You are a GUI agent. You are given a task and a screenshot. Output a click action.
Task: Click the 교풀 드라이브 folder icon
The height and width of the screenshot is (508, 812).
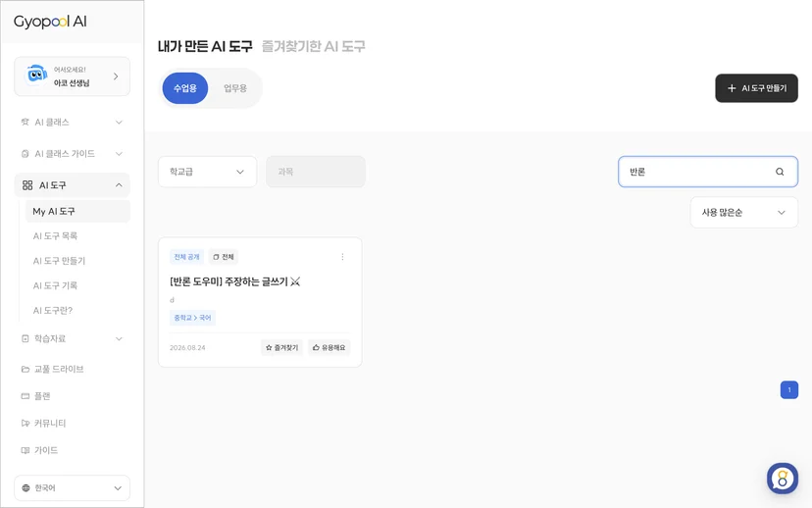click(25, 369)
